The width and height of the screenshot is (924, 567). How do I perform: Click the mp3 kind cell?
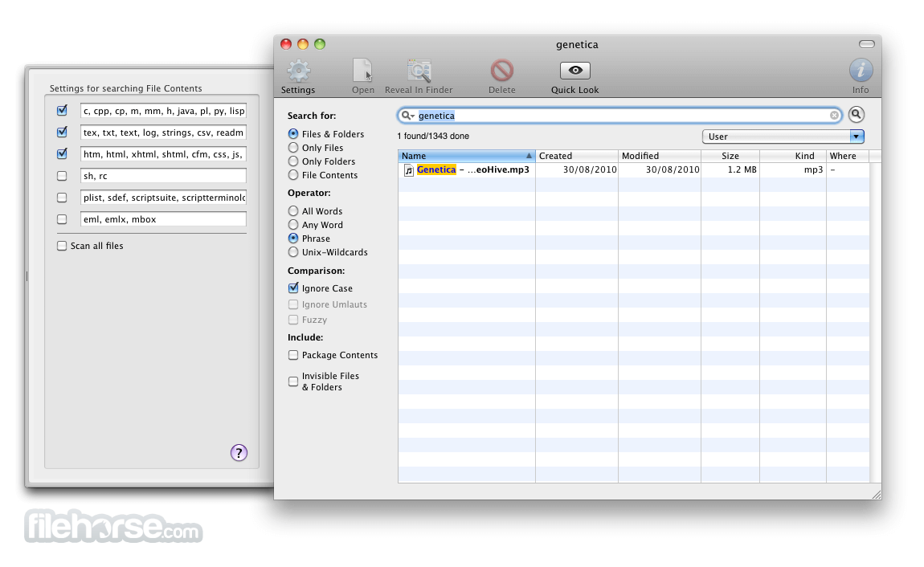click(813, 169)
